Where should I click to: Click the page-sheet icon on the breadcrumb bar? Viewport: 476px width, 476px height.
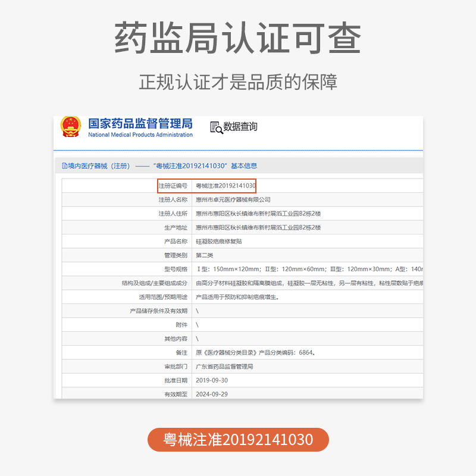click(x=64, y=164)
